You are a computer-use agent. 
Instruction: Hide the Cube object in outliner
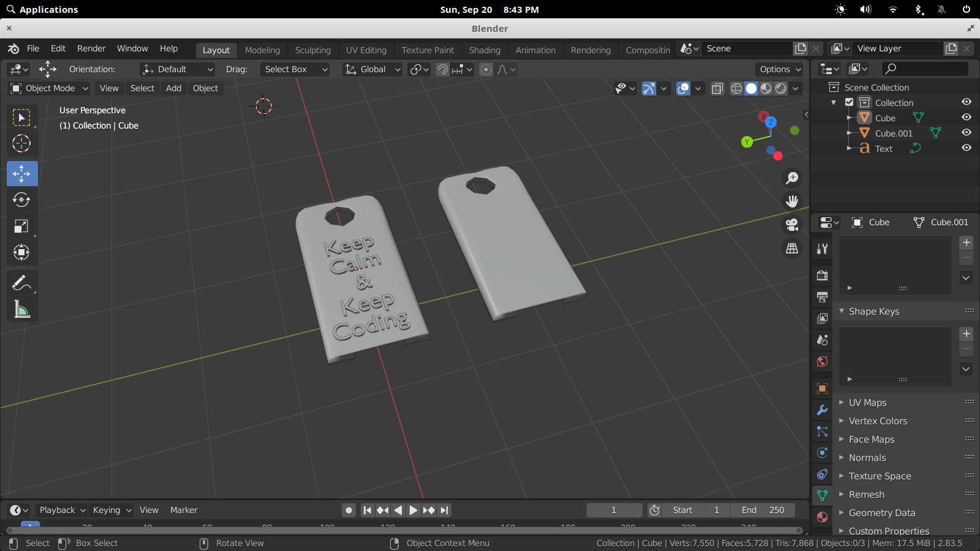click(967, 117)
